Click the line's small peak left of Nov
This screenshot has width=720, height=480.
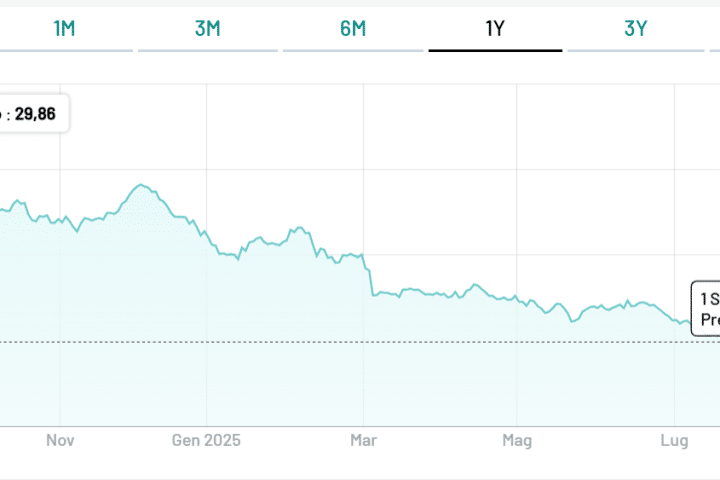22,202
